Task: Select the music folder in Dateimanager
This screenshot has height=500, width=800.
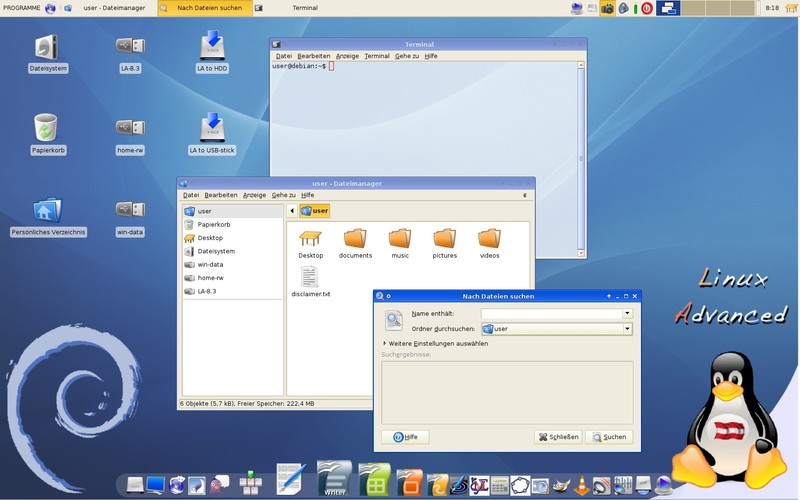Action: tap(400, 244)
